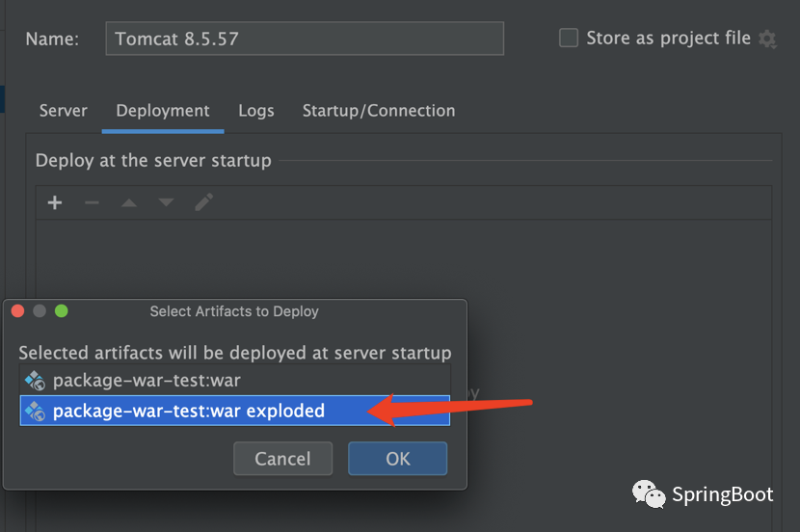Go to the Startup/Connection tab
The width and height of the screenshot is (800, 532).
[x=379, y=111]
